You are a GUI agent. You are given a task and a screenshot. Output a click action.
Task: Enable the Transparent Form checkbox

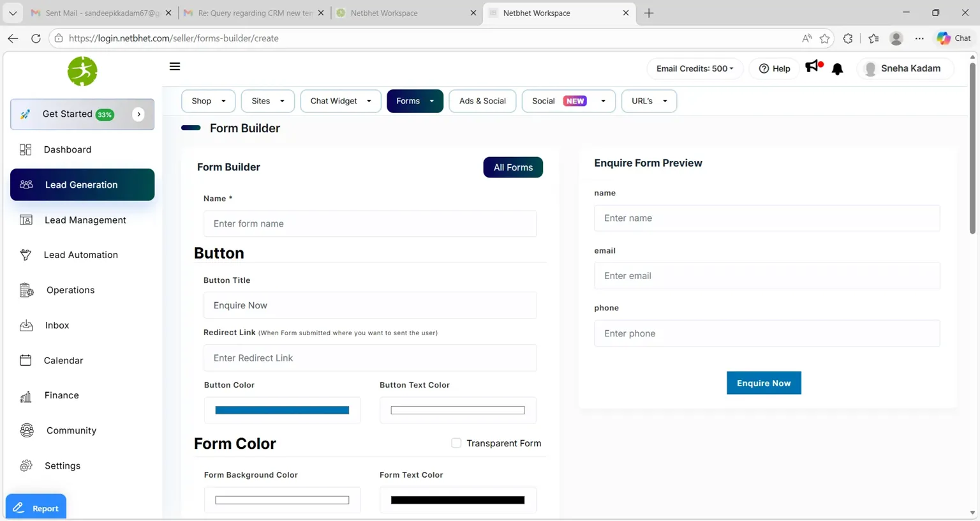456,443
